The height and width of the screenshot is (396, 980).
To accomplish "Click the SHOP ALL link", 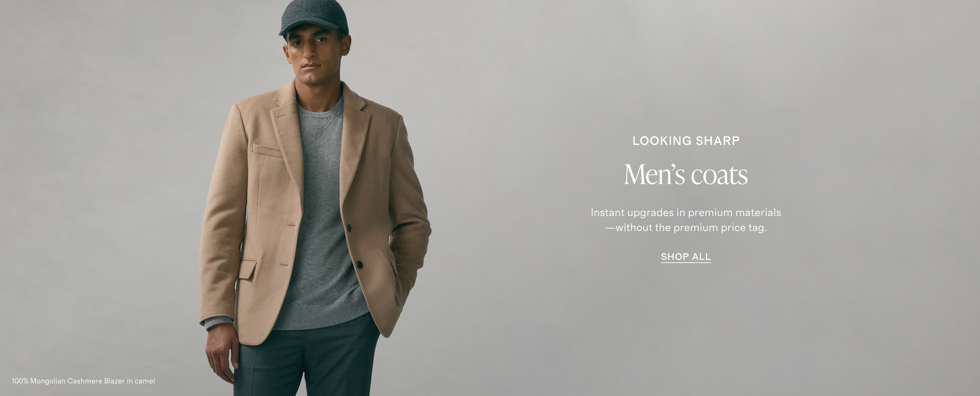I will pyautogui.click(x=686, y=257).
